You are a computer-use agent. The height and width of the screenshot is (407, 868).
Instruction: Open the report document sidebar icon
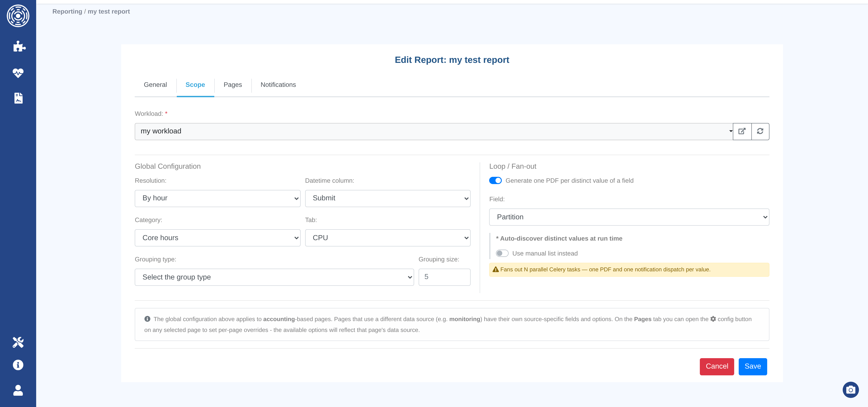tap(19, 98)
